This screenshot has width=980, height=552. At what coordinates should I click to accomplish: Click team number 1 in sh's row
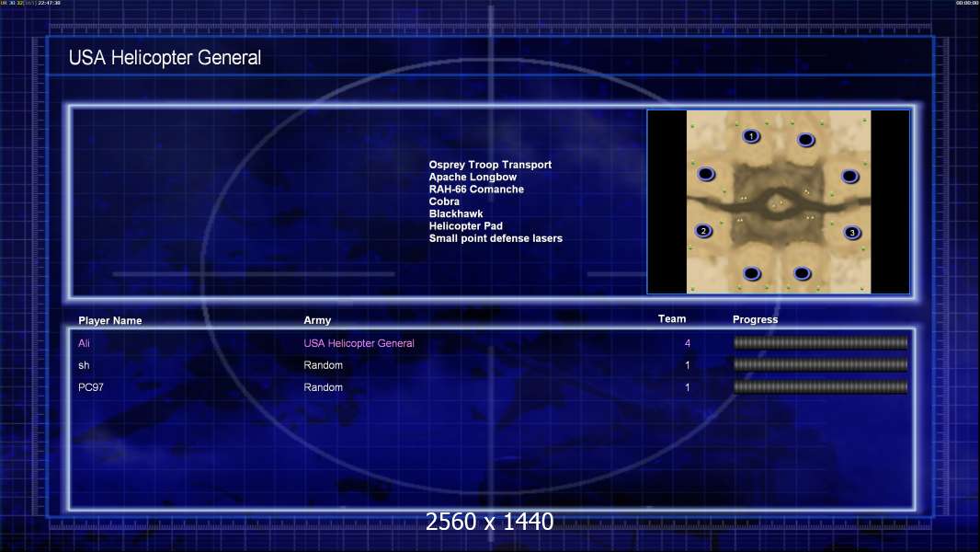[688, 365]
